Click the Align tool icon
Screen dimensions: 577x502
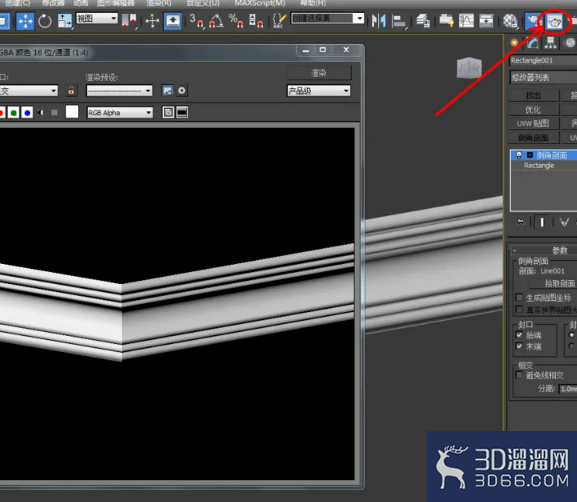pos(399,21)
